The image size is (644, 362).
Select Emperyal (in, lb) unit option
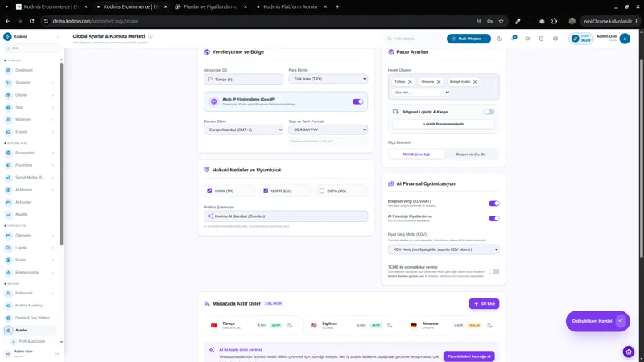pos(471,154)
